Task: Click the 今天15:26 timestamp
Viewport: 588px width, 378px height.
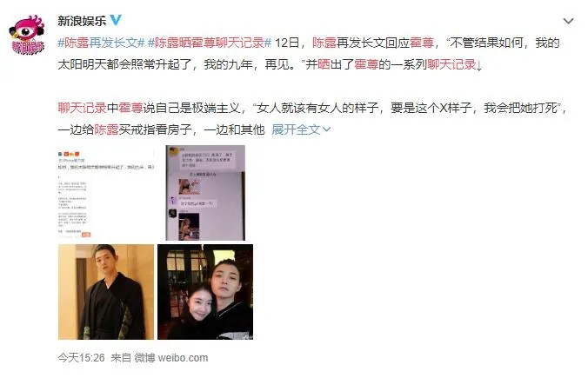Action: click(82, 358)
